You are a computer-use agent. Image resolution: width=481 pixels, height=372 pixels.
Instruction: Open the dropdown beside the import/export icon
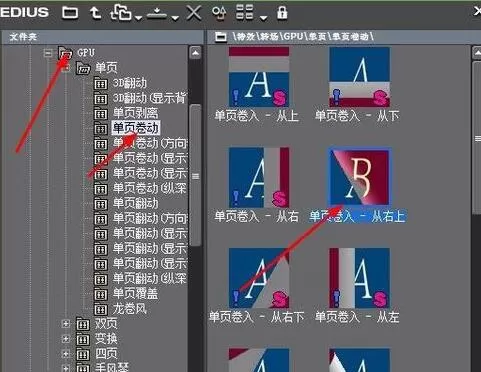[175, 17]
